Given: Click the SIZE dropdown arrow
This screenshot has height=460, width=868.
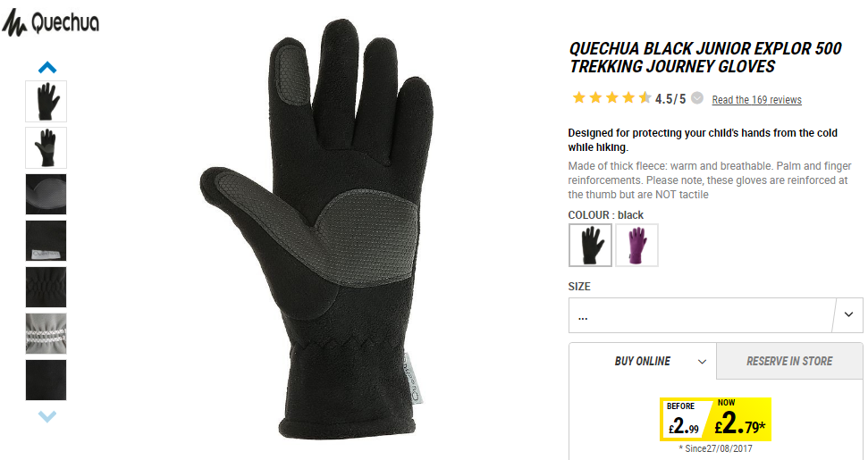Looking at the screenshot, I should click(848, 314).
